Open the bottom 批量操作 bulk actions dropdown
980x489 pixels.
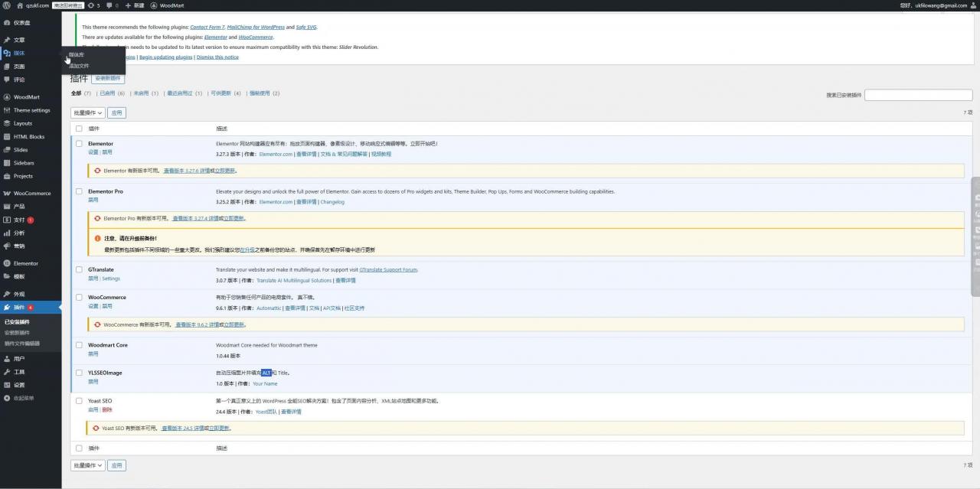tap(87, 465)
